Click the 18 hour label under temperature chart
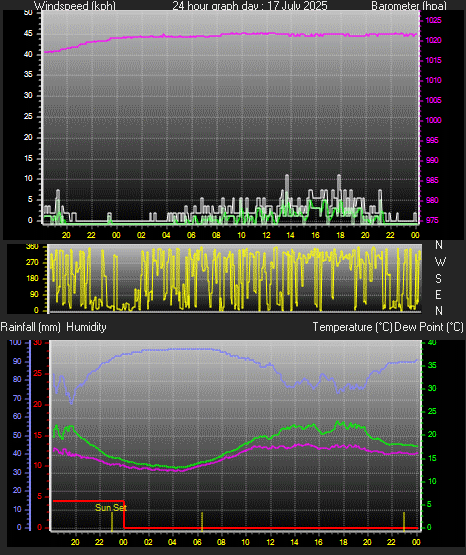Viewport: 466px width, 555px height. pos(343,542)
